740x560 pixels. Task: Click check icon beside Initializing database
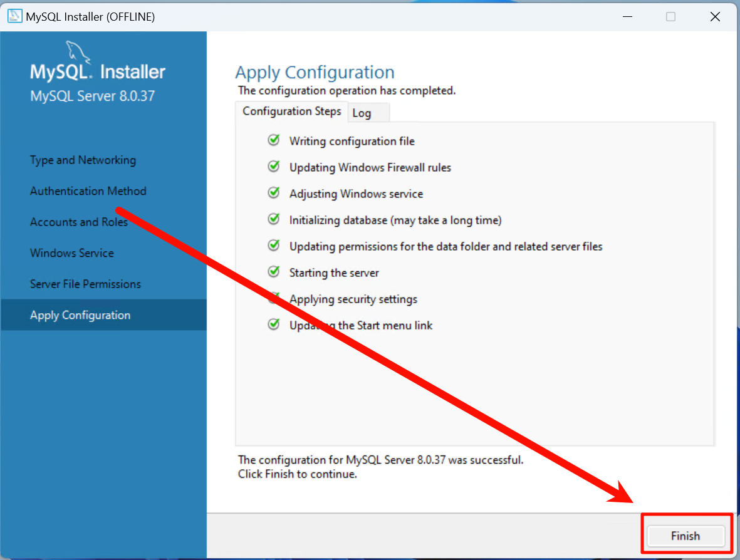[274, 219]
